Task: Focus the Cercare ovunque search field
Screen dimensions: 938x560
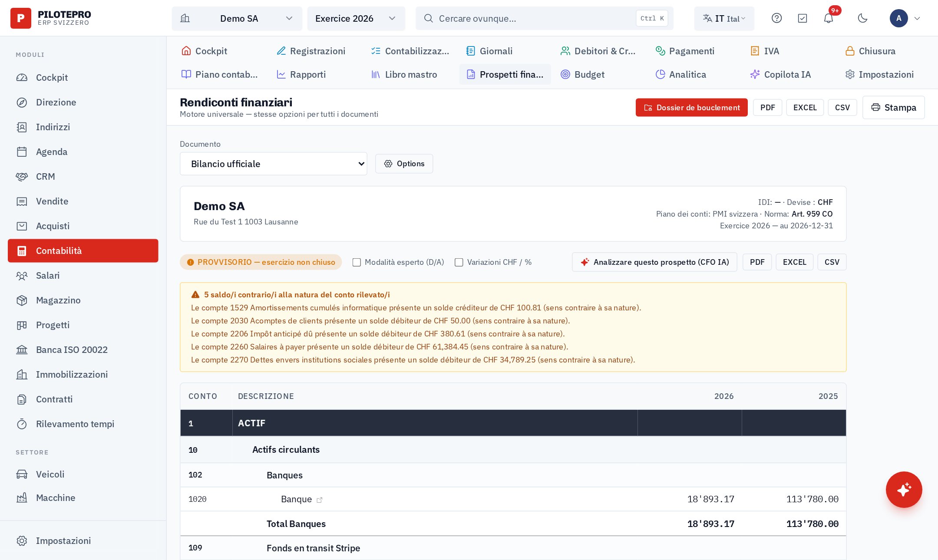Action: tap(545, 18)
